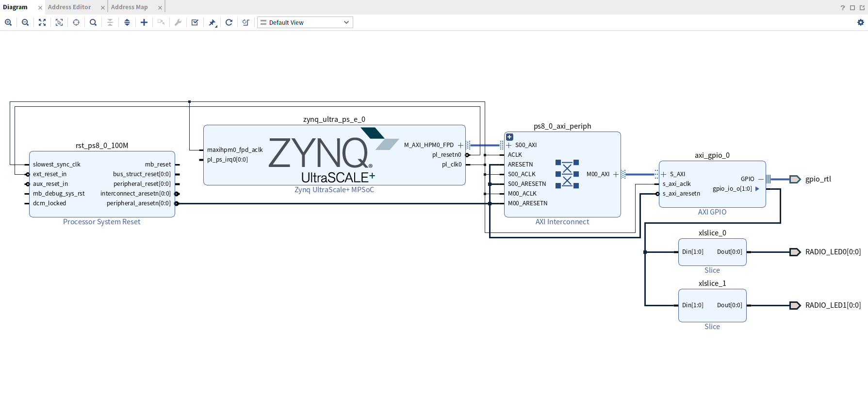Click the Add IP plus icon
This screenshot has height=398, width=868.
click(144, 22)
